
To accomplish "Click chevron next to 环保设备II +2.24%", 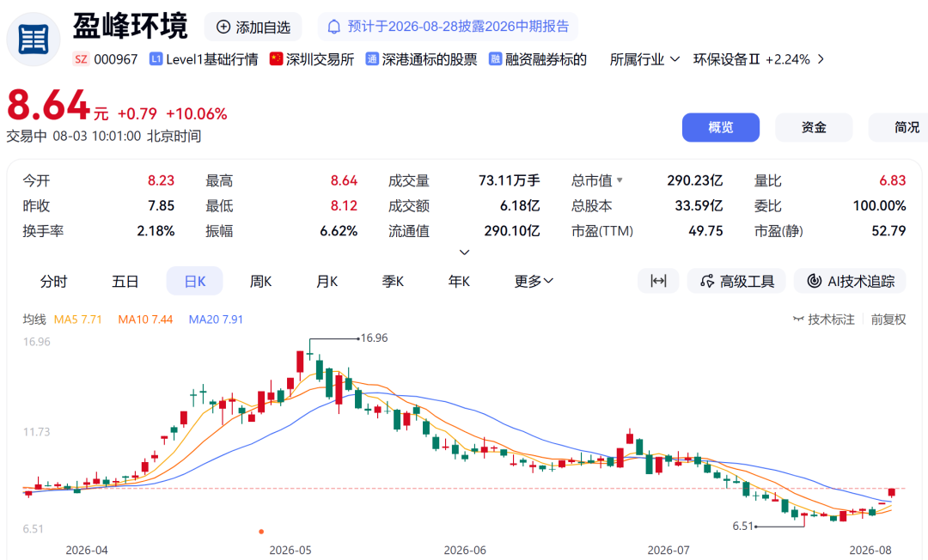I will [821, 59].
